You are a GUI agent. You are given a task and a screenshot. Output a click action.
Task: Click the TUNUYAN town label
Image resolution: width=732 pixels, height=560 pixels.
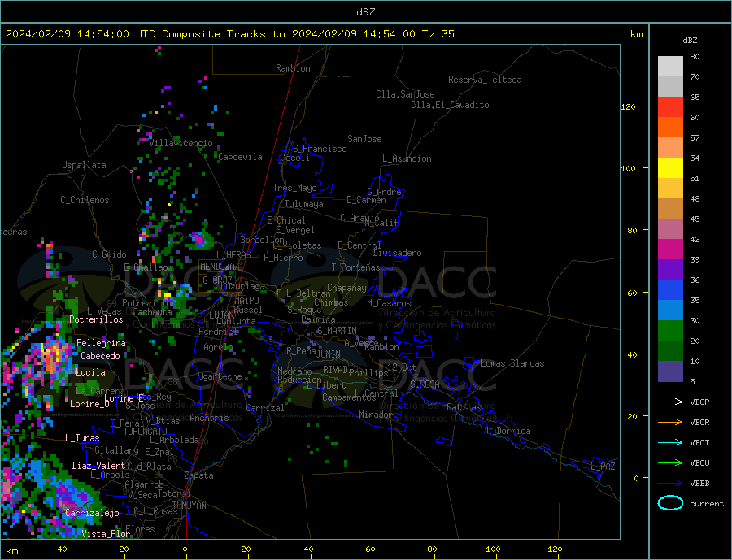click(189, 506)
